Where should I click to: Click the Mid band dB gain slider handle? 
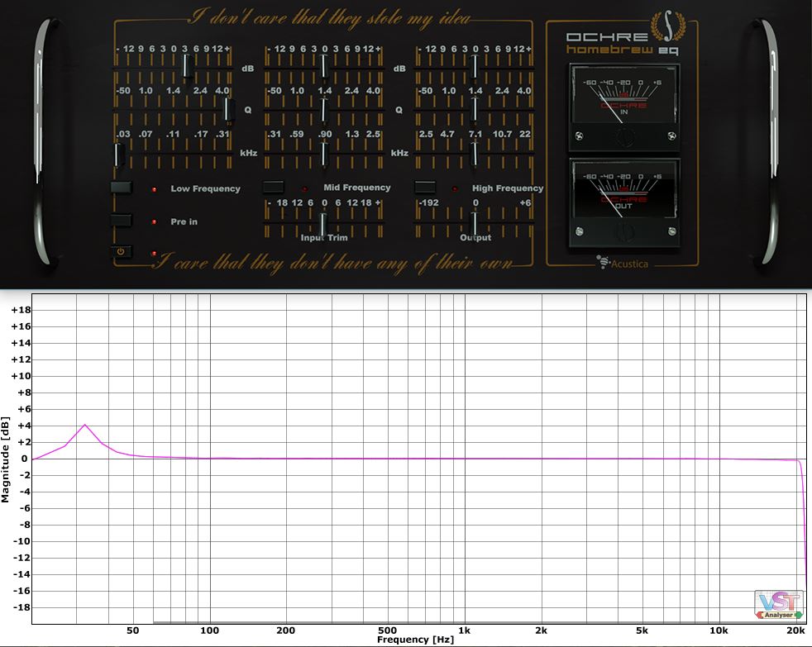point(324,66)
